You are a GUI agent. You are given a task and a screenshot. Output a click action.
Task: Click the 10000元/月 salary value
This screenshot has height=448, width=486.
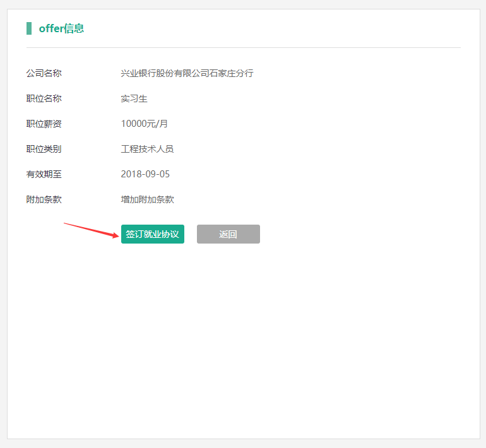(x=145, y=124)
